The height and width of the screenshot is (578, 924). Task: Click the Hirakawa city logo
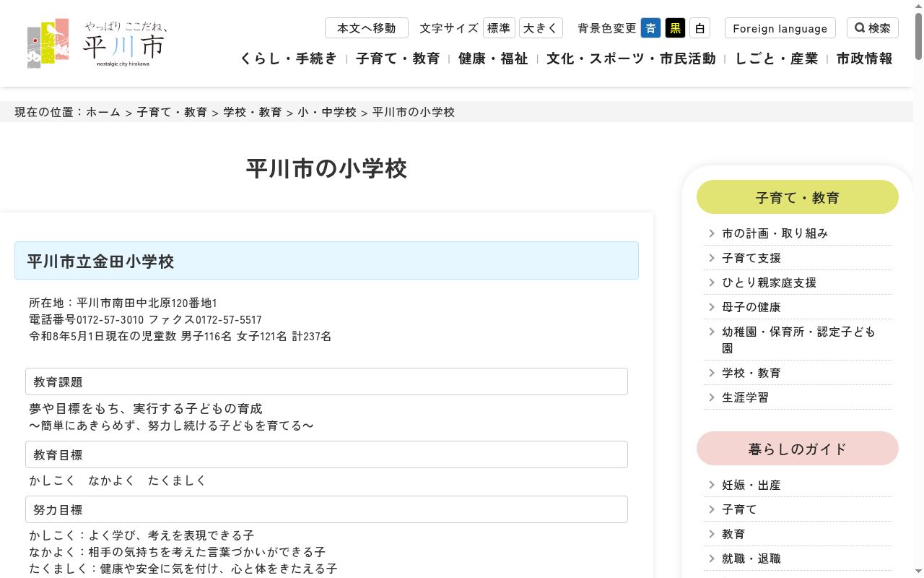coord(97,43)
